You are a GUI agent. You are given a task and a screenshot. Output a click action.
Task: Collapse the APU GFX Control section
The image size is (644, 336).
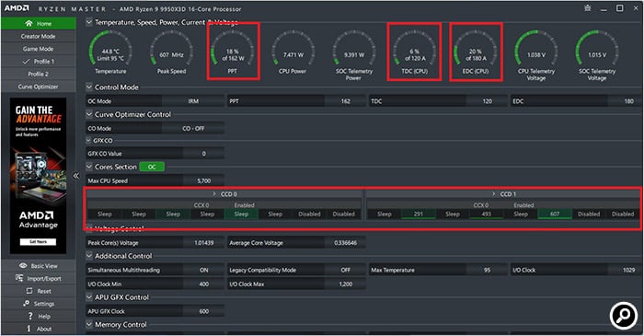[89, 297]
